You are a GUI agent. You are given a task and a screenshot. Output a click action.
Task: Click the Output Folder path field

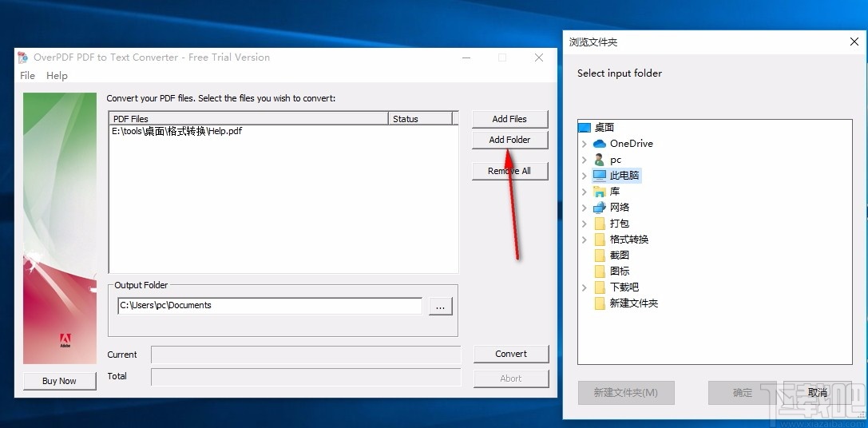point(270,306)
